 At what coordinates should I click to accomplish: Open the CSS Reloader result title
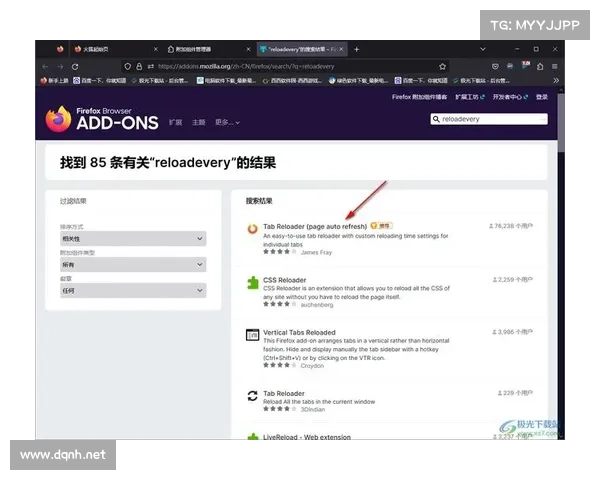(285, 280)
